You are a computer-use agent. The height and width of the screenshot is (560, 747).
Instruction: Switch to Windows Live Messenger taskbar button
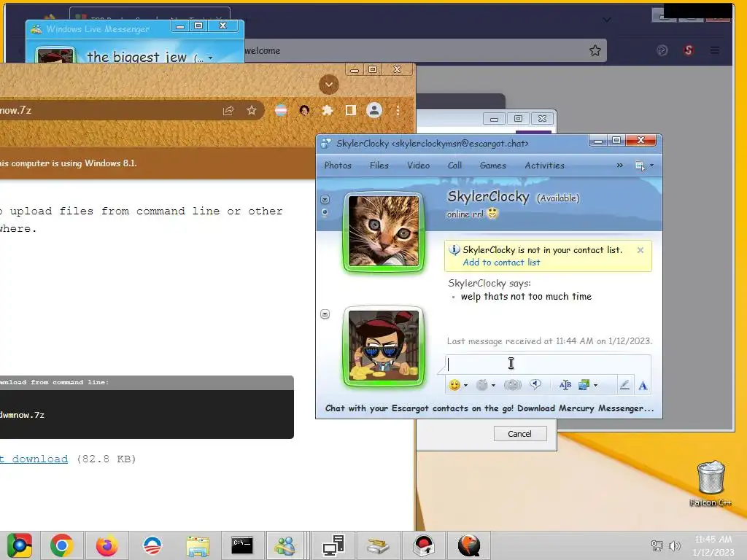coord(285,545)
